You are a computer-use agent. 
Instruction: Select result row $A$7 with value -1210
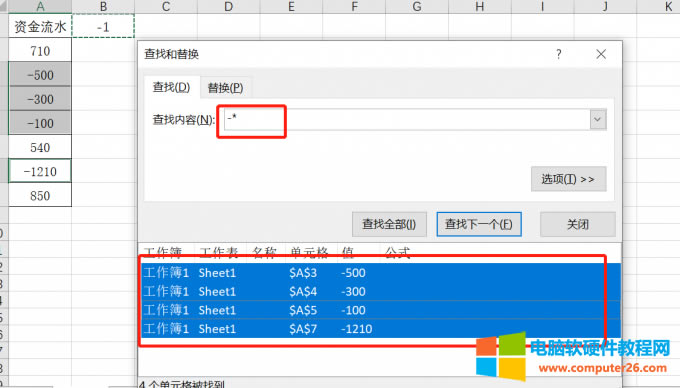pyautogui.click(x=381, y=329)
